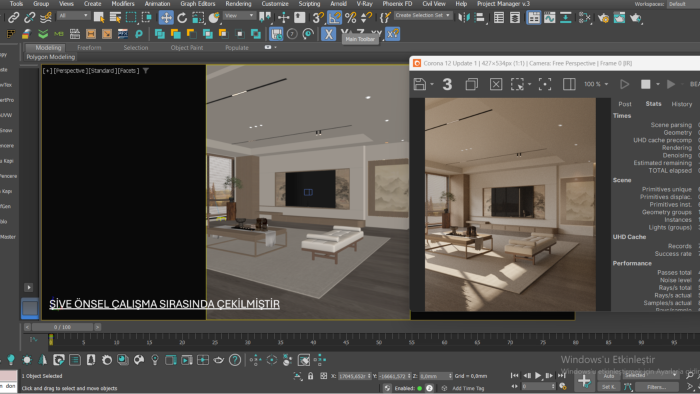Expand Corona stop button dropdown arrow
The height and width of the screenshot is (394, 700).
[658, 84]
